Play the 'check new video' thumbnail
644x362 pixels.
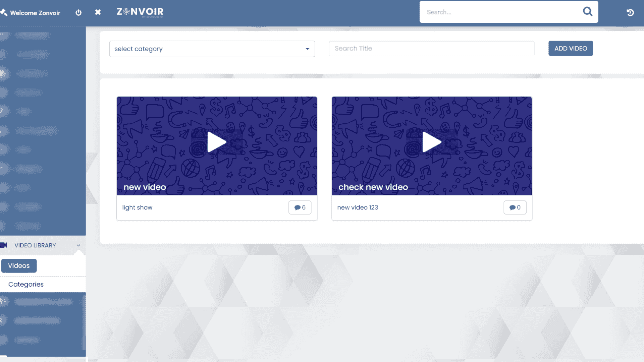click(432, 142)
